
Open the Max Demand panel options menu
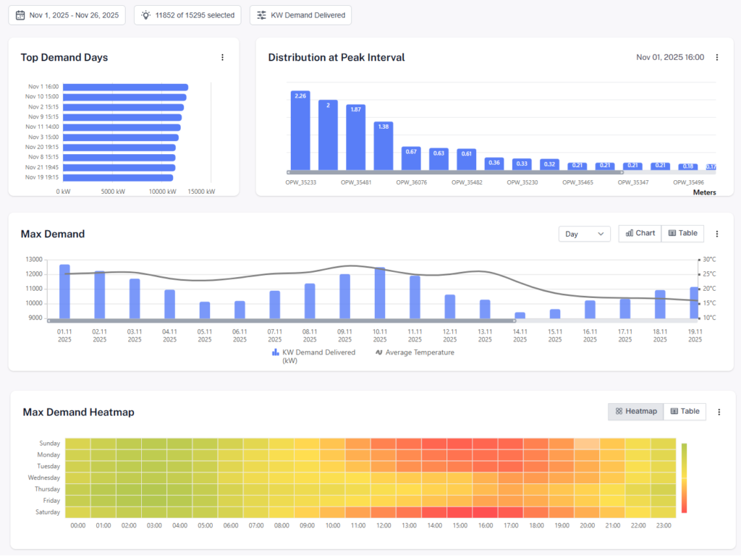(717, 234)
